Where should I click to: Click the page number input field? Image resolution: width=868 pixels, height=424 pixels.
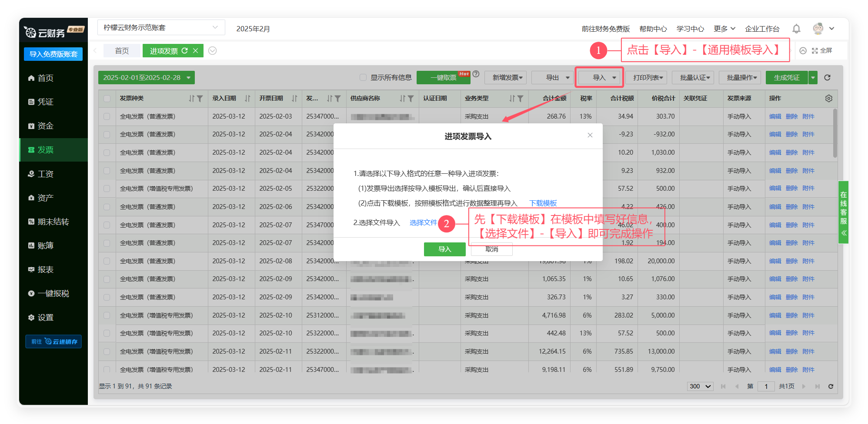[x=766, y=386]
